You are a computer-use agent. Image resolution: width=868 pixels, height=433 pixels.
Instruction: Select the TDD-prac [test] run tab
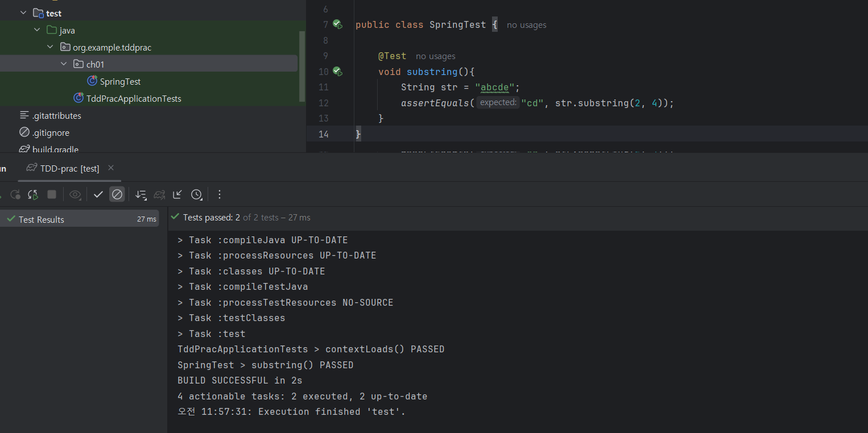click(63, 168)
